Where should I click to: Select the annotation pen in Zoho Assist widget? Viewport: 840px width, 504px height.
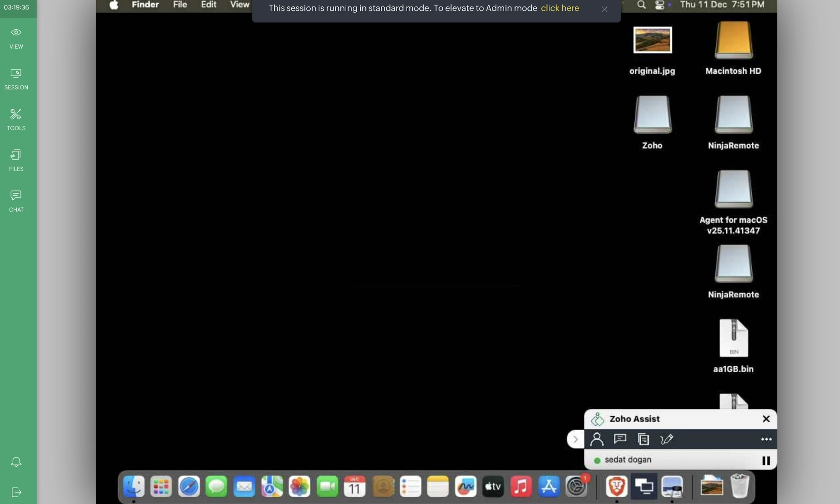(x=667, y=439)
